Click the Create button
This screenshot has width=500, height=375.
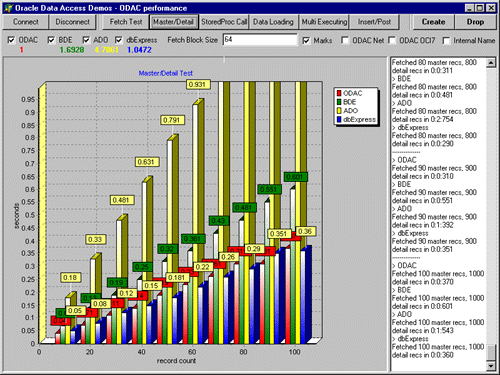[x=433, y=22]
